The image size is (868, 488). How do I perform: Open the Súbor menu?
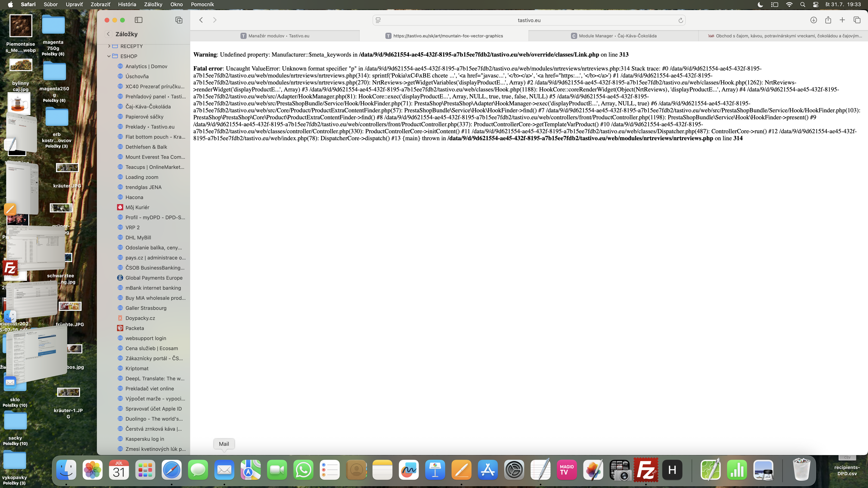(x=51, y=4)
